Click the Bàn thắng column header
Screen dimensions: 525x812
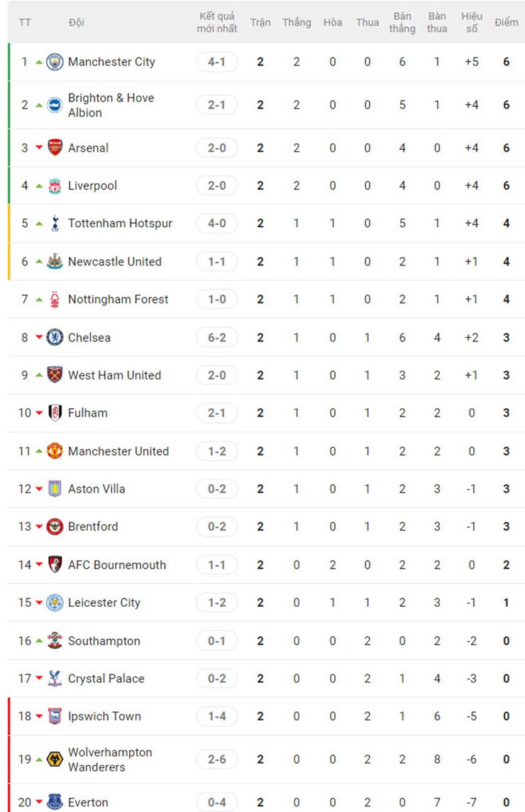402,22
